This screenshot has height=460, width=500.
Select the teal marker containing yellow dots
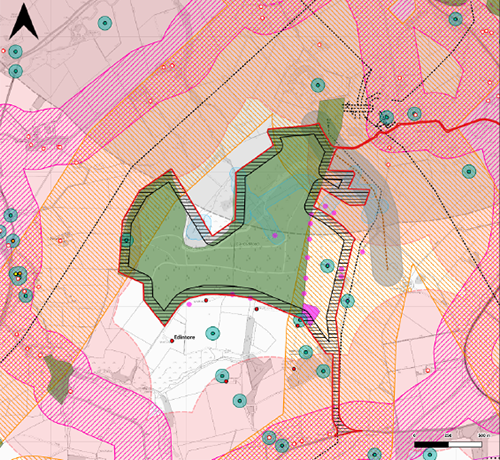(18, 274)
